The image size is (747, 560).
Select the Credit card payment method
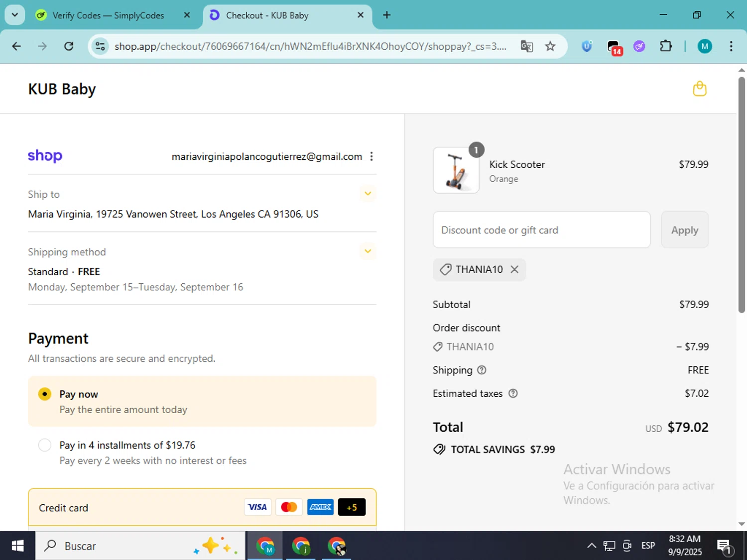point(202,507)
